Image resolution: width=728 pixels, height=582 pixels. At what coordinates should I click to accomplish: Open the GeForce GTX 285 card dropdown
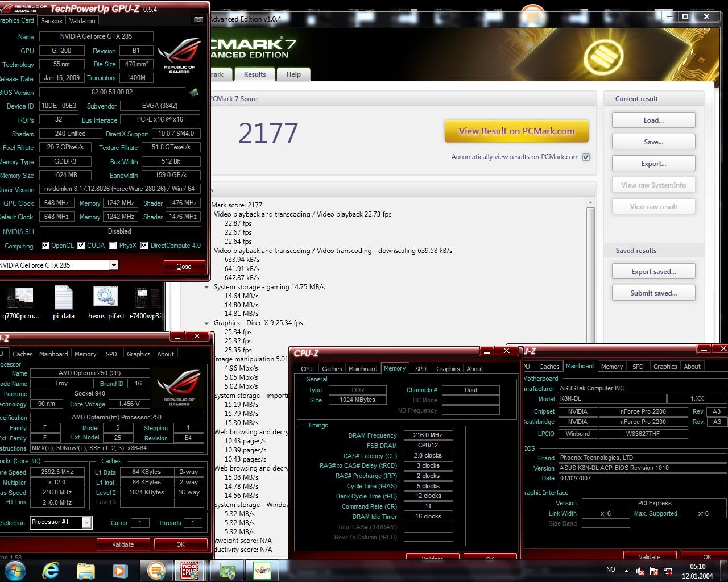point(114,265)
